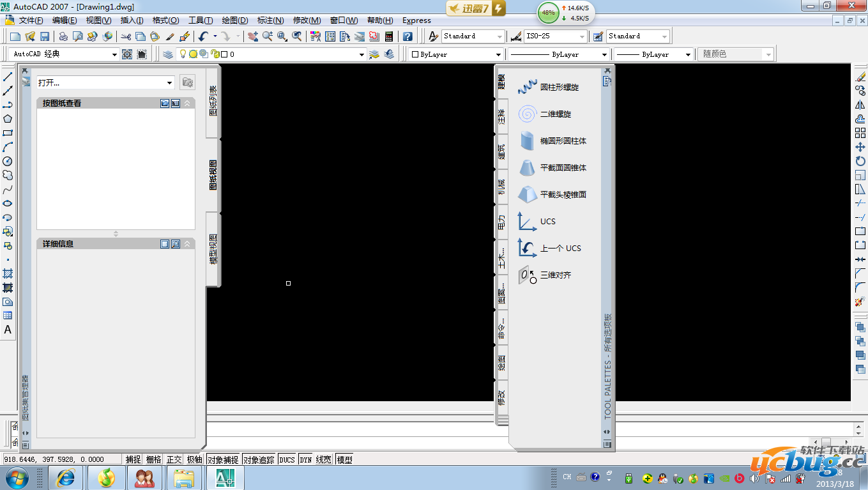Open the layer selection dropdown
This screenshot has height=490, width=868.
tap(361, 54)
